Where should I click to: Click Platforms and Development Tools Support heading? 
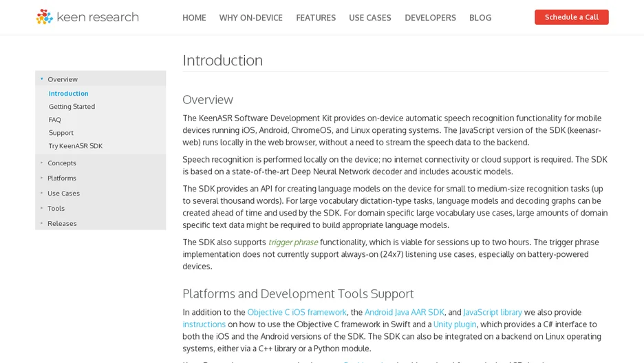298,294
